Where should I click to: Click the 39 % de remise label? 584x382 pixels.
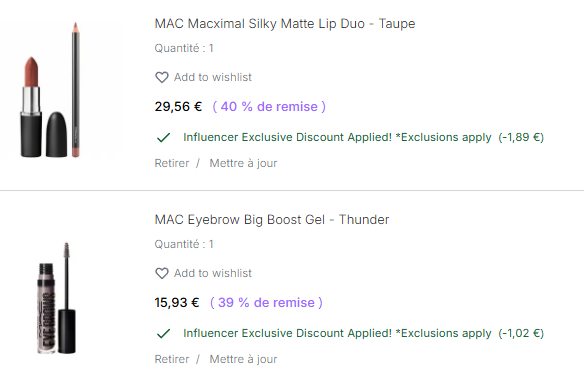(266, 302)
